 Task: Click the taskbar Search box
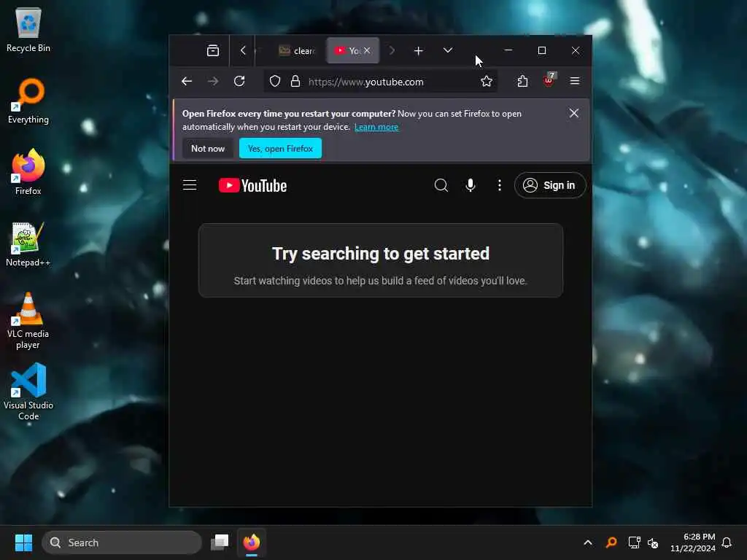[x=122, y=542]
